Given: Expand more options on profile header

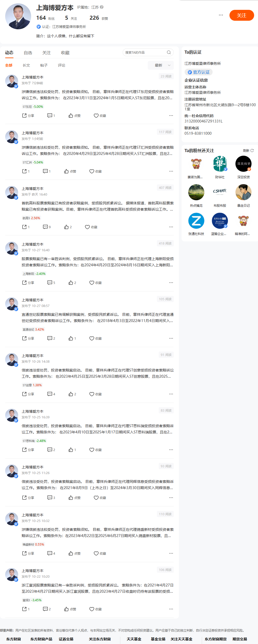Looking at the screenshot, I should coord(221,15).
